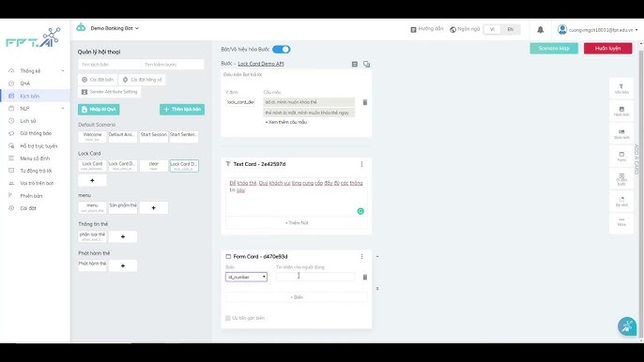Click Tin nhắn cho người dùng input

(315, 277)
